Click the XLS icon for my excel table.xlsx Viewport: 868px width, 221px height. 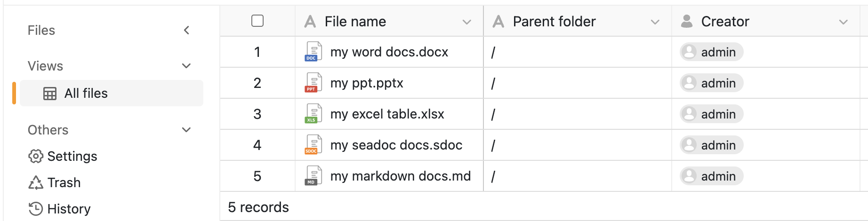[x=313, y=114]
